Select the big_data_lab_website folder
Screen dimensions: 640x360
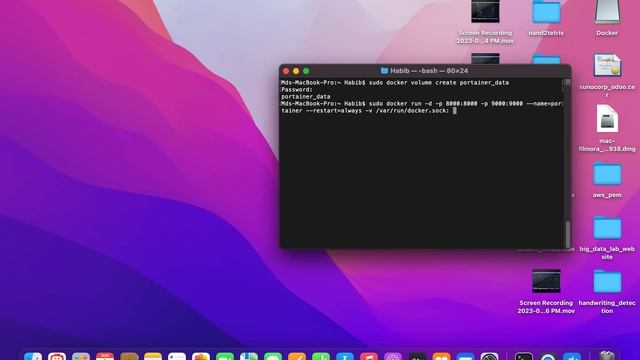click(x=607, y=228)
